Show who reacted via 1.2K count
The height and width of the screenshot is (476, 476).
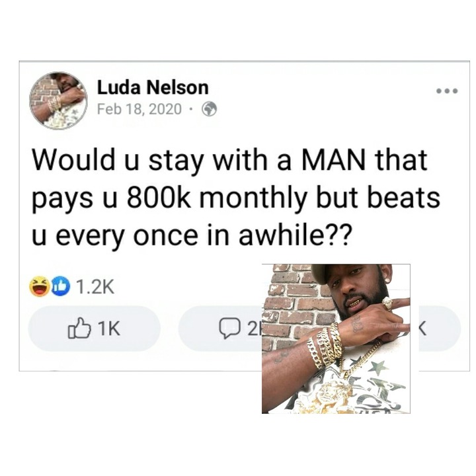(x=95, y=286)
